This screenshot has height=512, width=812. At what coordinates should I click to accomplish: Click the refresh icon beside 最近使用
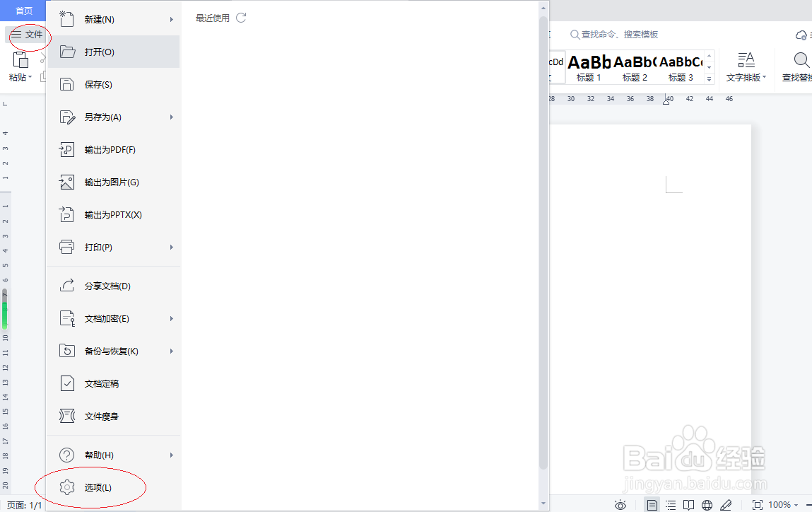(x=241, y=18)
